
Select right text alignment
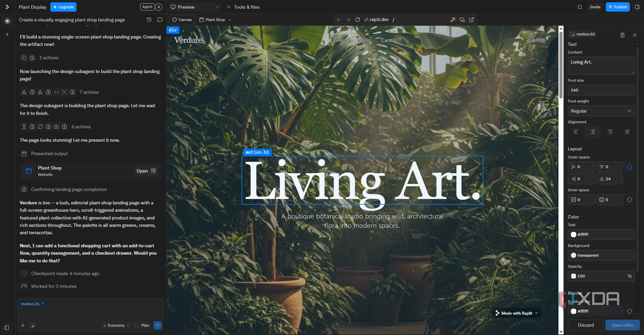click(610, 132)
